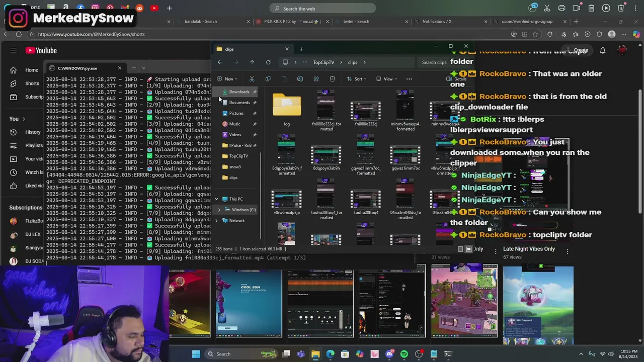Cut the selected file in Explorer
This screenshot has height=362, width=644.
252,79
